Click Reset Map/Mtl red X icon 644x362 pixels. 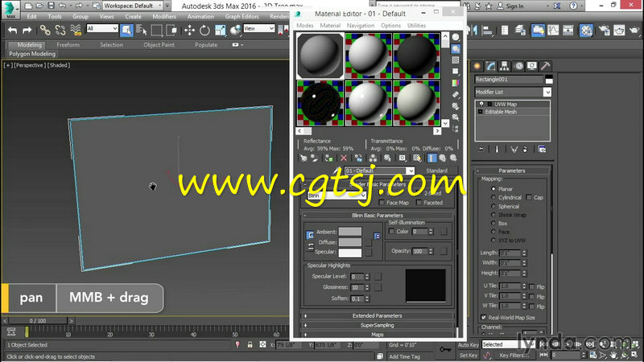(344, 158)
